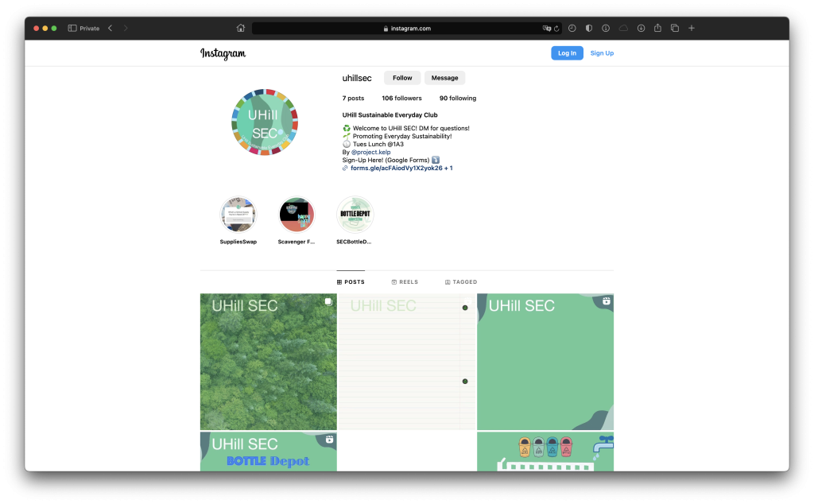Image resolution: width=814 pixels, height=504 pixels.
Task: Show tab overview icon
Action: (x=675, y=28)
